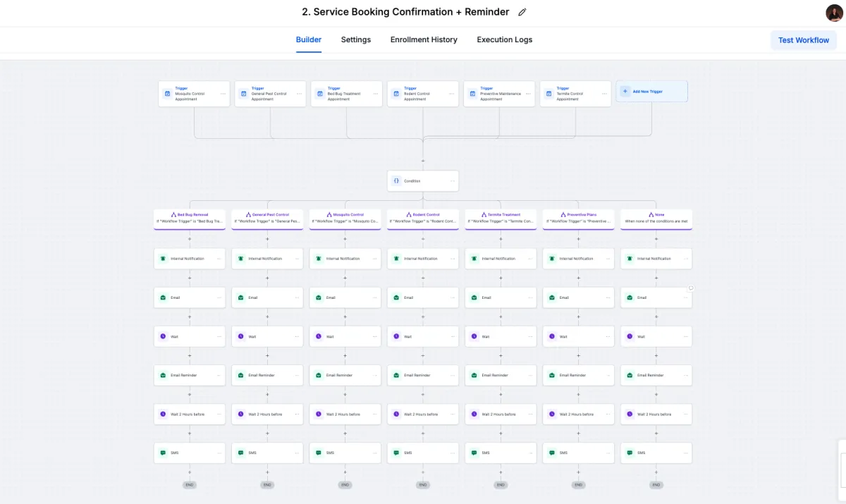Click the Condition node's curly braces icon
The height and width of the screenshot is (504, 846).
(396, 180)
